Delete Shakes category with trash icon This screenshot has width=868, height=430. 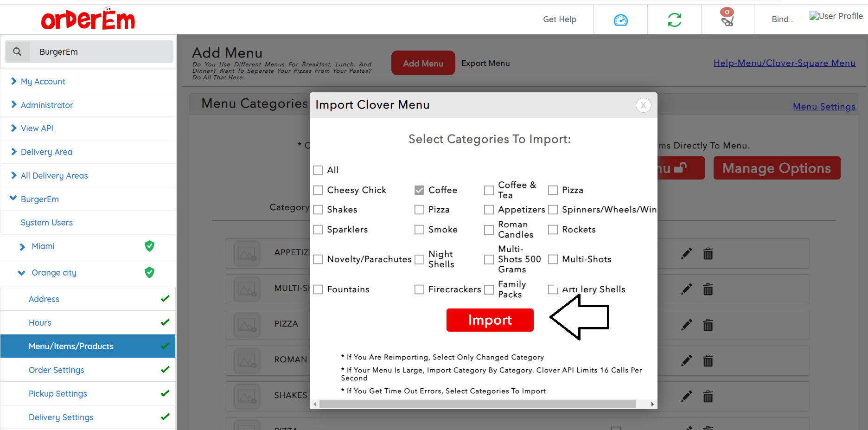click(708, 396)
